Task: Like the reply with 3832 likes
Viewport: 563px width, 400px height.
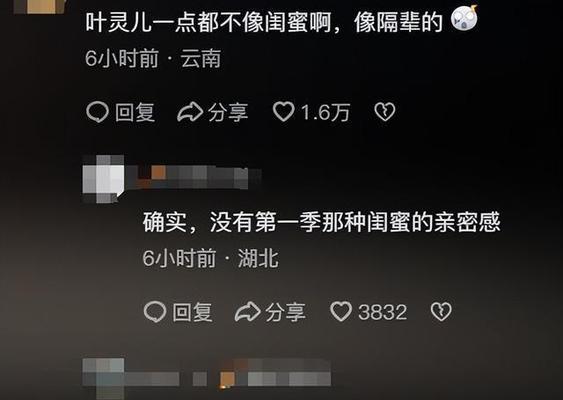Action: click(x=341, y=311)
